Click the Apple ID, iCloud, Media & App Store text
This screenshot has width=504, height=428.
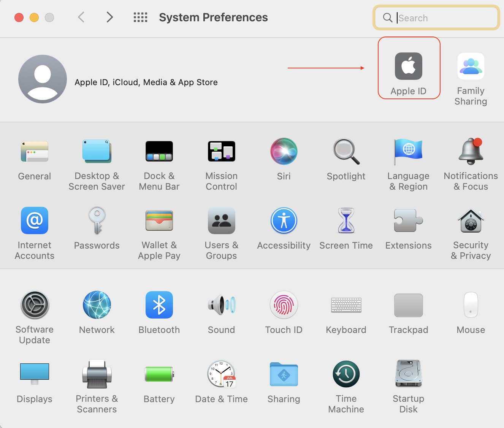(x=146, y=82)
